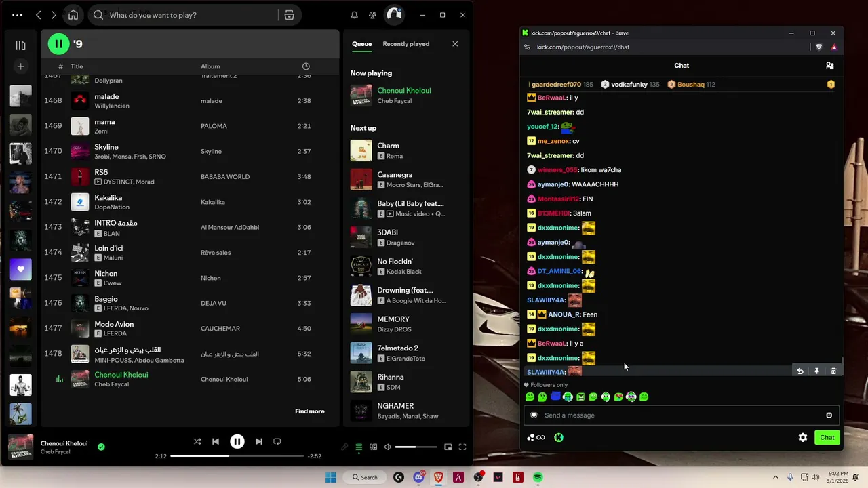Seek on the song progress bar
The height and width of the screenshot is (488, 868).
(x=237, y=456)
